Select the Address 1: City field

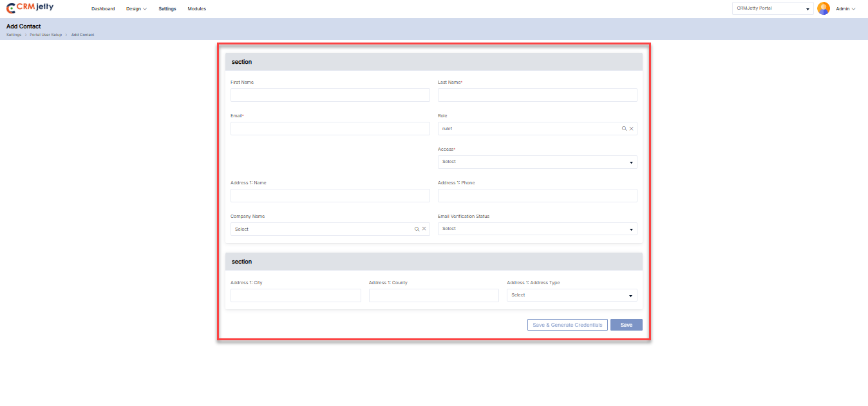pos(296,295)
